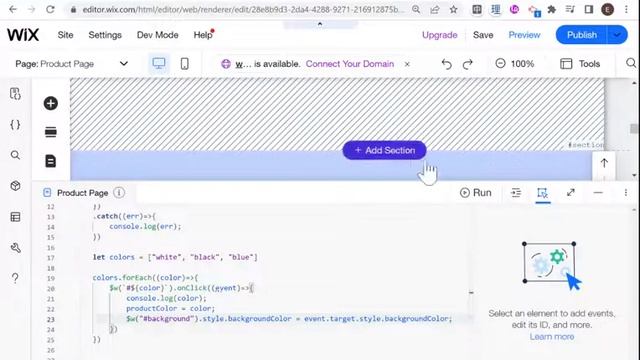The width and height of the screenshot is (640, 360).
Task: Click the back-to-top arrow button
Action: coord(604,163)
